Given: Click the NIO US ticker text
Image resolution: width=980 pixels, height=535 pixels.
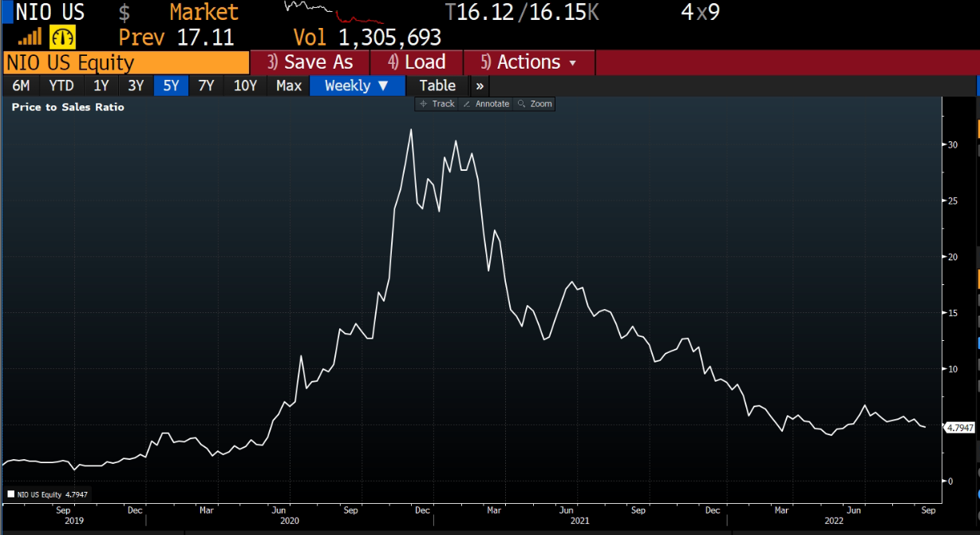Looking at the screenshot, I should pyautogui.click(x=50, y=12).
